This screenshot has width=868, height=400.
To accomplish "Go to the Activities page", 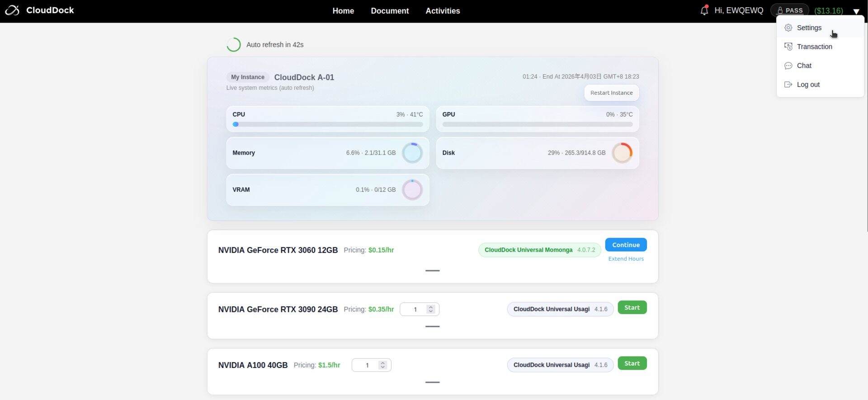I will pyautogui.click(x=442, y=11).
